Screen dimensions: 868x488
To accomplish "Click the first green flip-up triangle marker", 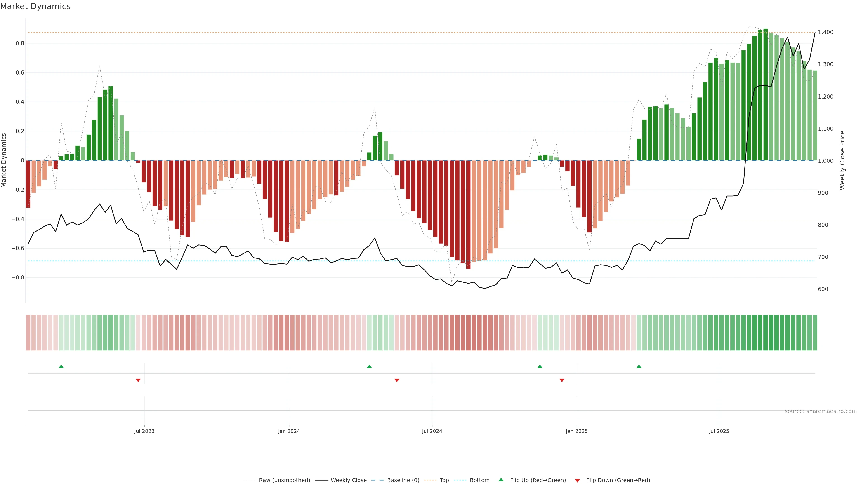I will click(x=61, y=366).
